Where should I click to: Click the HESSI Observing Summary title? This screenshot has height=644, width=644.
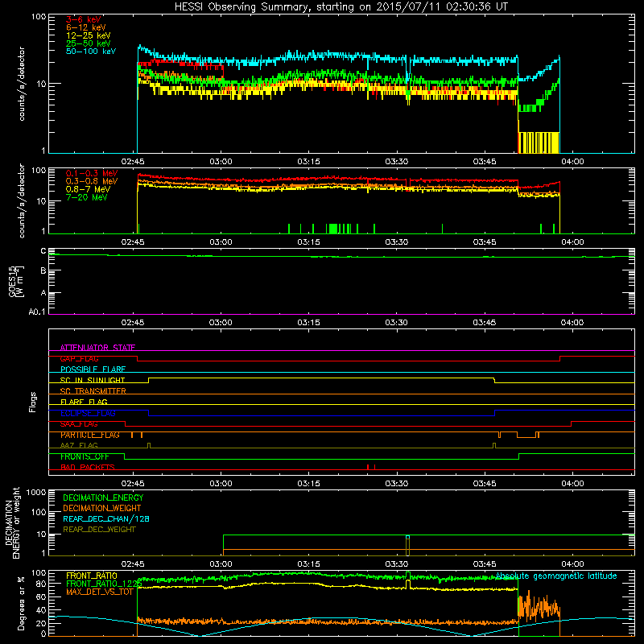pos(341,6)
